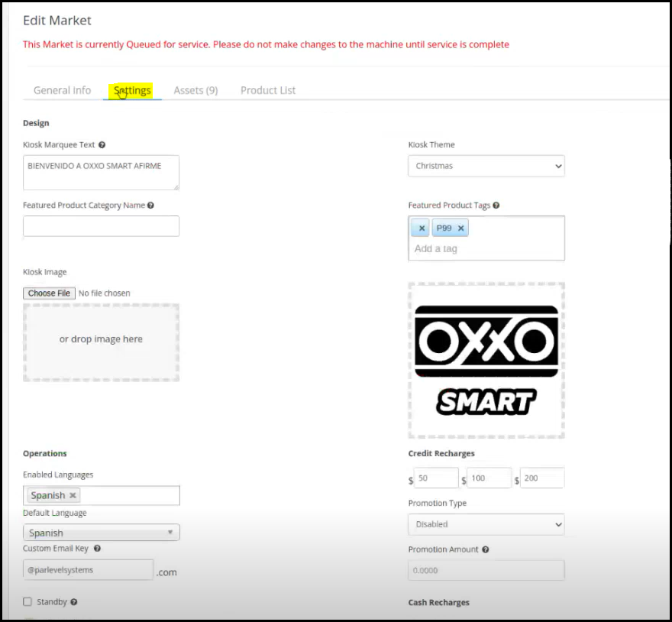Open the Promotion Type dropdown

click(x=486, y=525)
